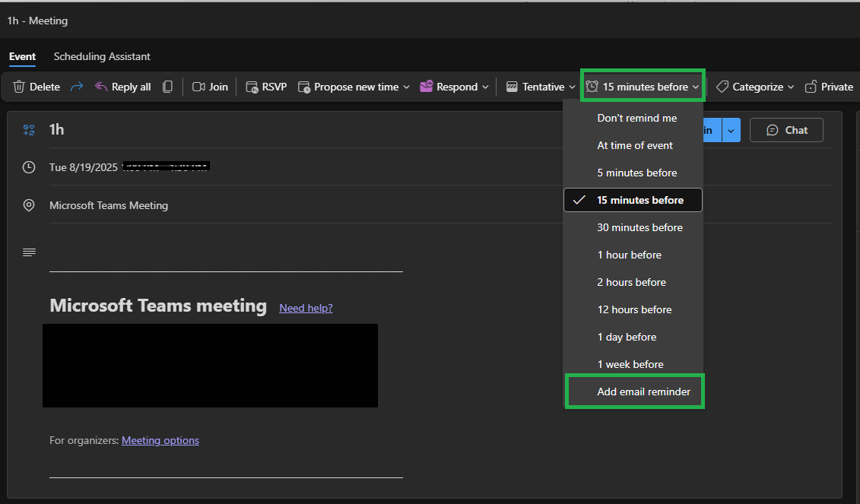Select 2 hours before reminder
This screenshot has width=860, height=504.
click(x=633, y=283)
